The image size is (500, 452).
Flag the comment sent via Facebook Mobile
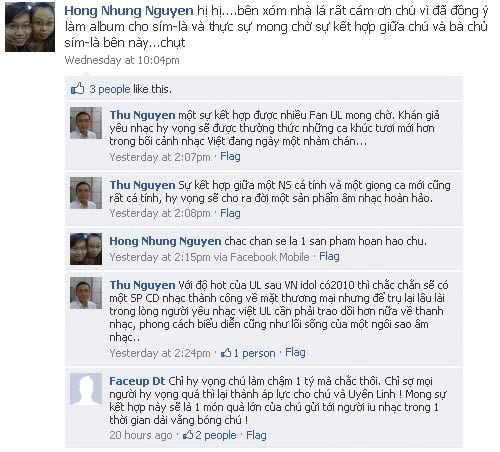tap(329, 256)
